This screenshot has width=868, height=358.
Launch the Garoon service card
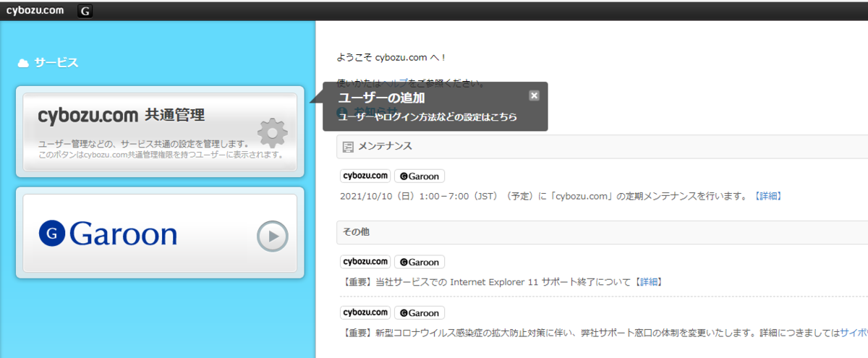[x=160, y=233]
